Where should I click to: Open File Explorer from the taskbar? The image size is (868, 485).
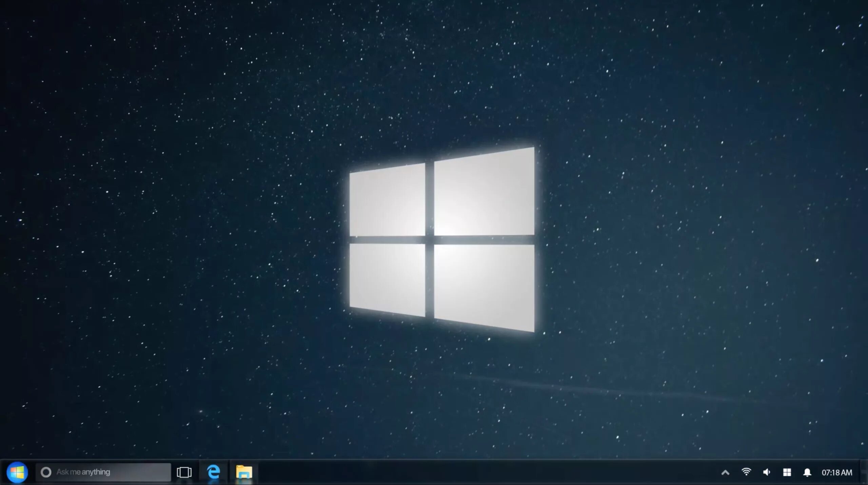244,472
